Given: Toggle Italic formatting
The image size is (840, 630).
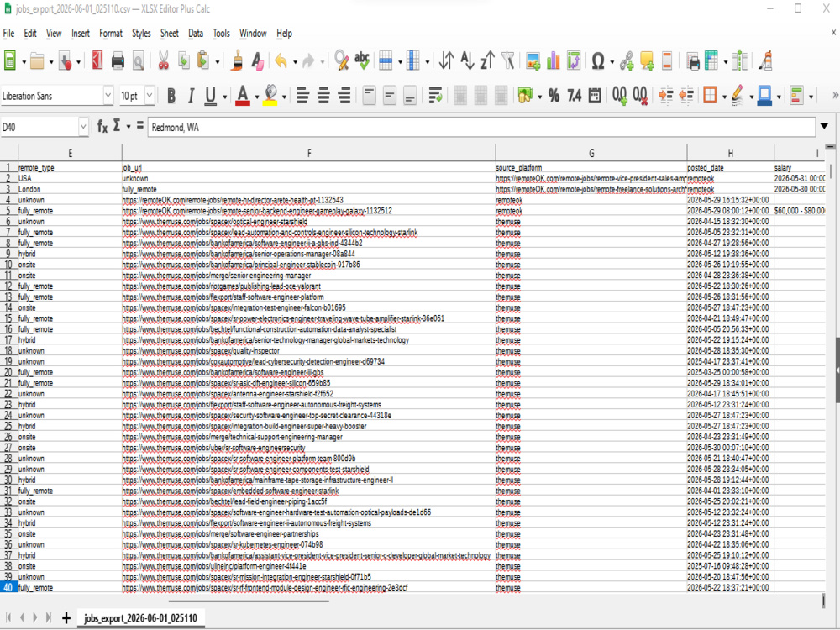Looking at the screenshot, I should tap(191, 96).
